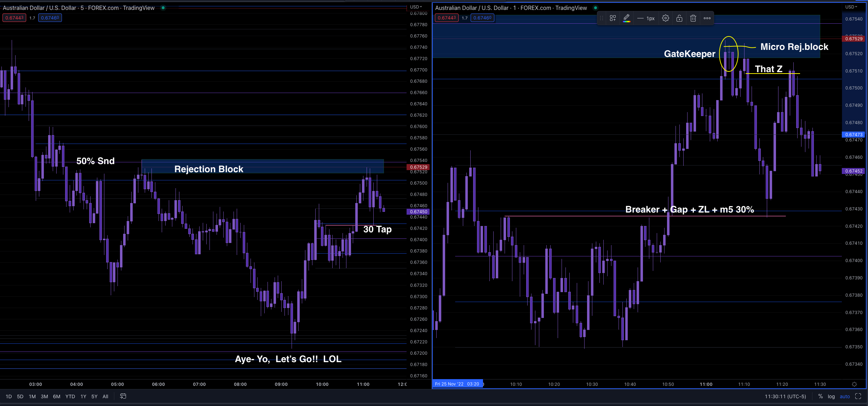
Task: Open the drawing line color and style picker
Action: pyautogui.click(x=627, y=18)
